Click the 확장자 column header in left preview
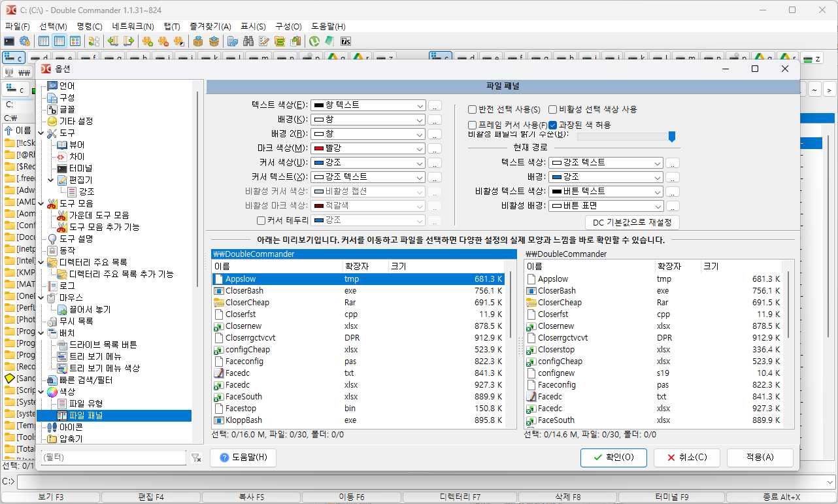The width and height of the screenshot is (838, 504). click(x=365, y=267)
